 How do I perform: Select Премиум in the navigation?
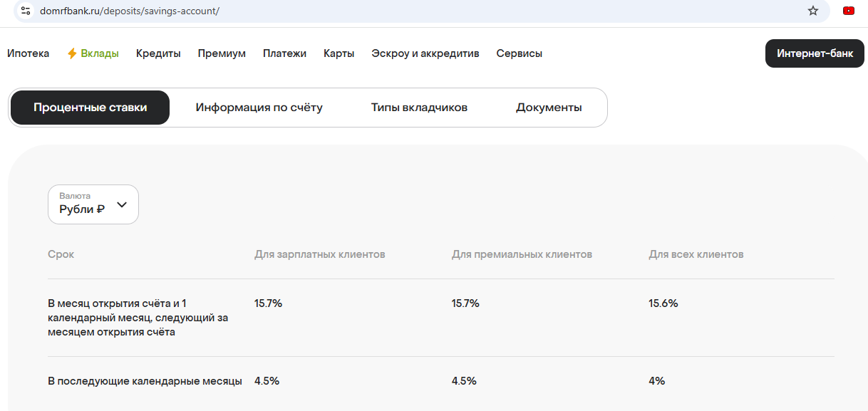coord(222,53)
